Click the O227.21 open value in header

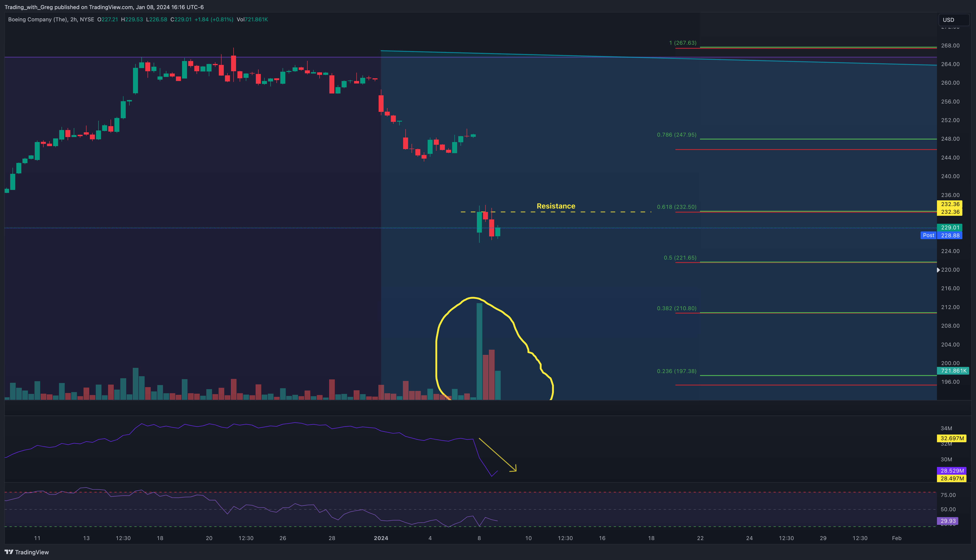pos(107,19)
